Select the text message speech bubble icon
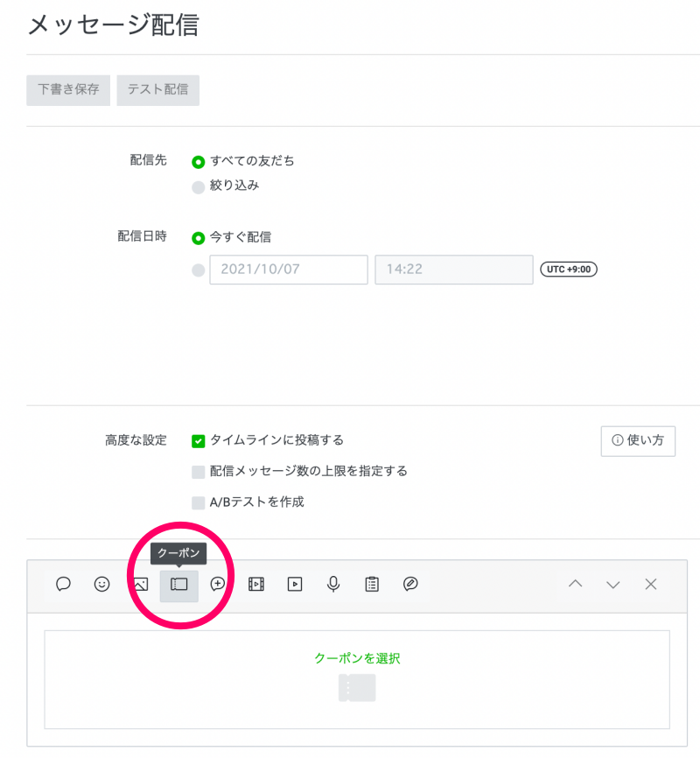The width and height of the screenshot is (700, 758). click(x=63, y=585)
